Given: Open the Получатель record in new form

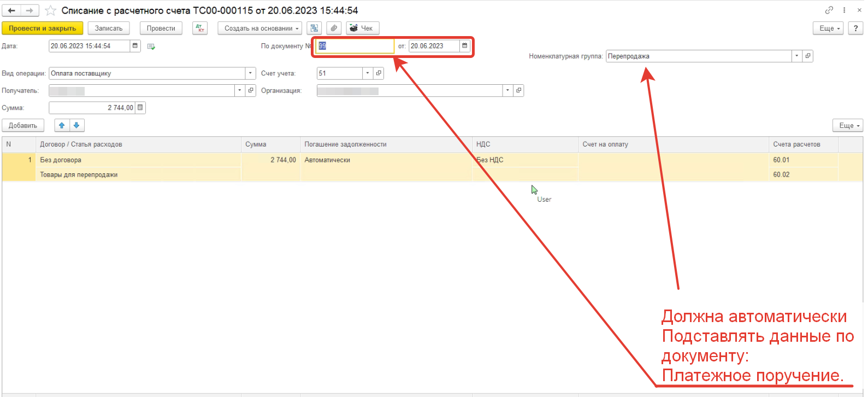Looking at the screenshot, I should 251,90.
